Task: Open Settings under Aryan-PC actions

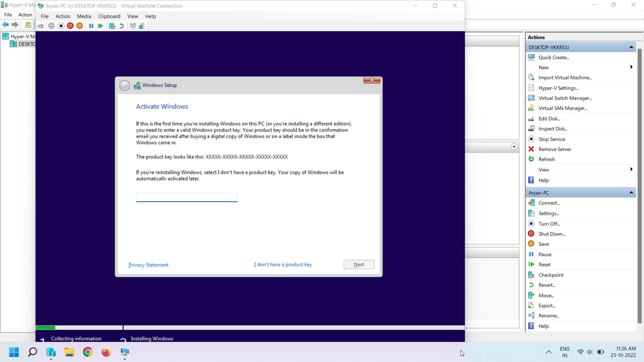Action: (548, 213)
